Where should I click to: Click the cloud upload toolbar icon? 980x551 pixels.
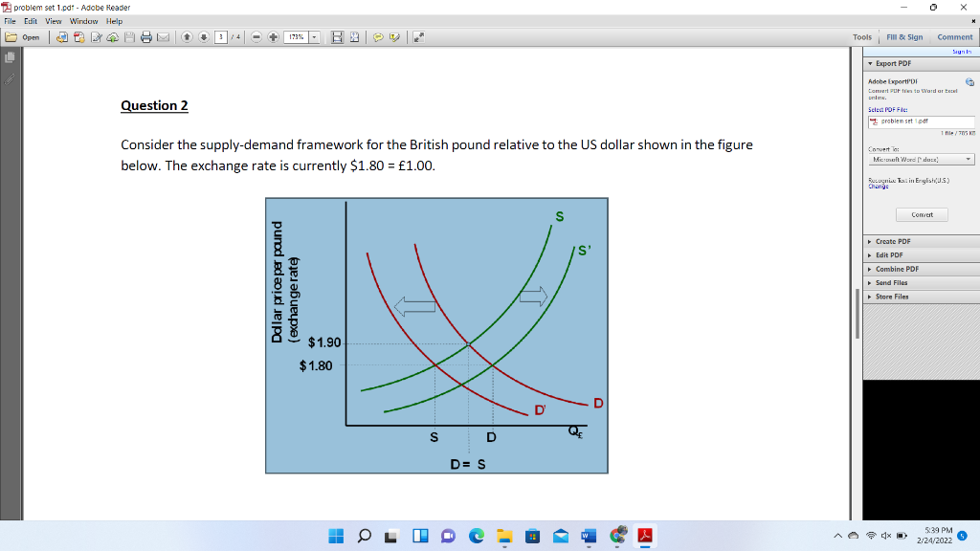click(x=113, y=37)
